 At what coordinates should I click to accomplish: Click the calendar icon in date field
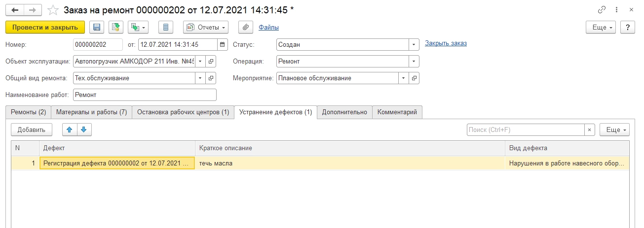[223, 44]
